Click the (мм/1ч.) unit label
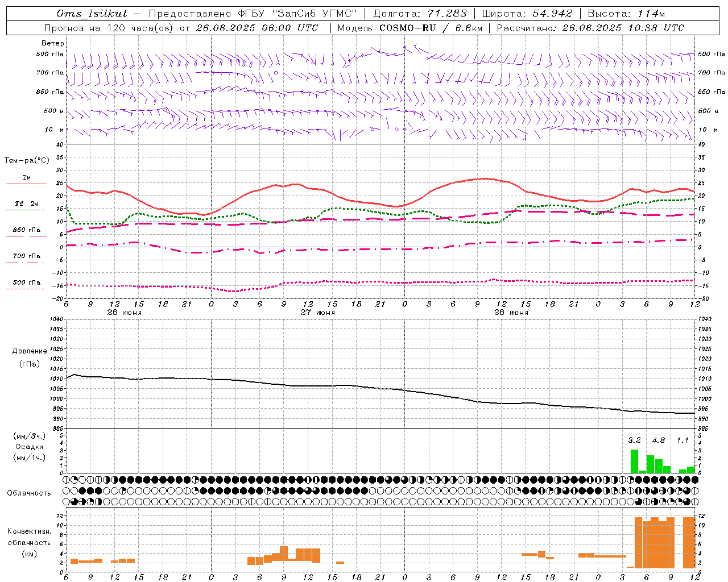Screen dimensions: 728x582 tap(30, 458)
